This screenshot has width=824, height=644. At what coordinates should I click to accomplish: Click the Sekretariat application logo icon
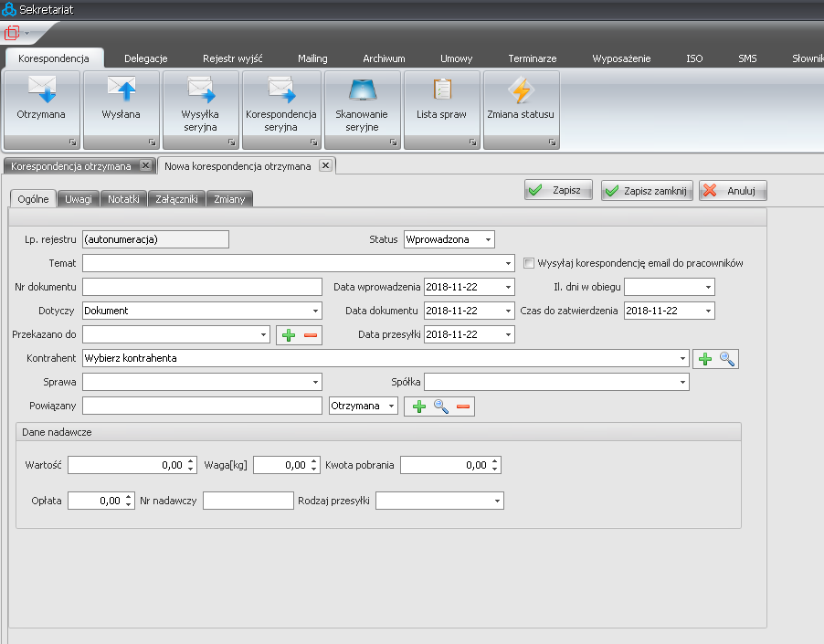(x=9, y=9)
